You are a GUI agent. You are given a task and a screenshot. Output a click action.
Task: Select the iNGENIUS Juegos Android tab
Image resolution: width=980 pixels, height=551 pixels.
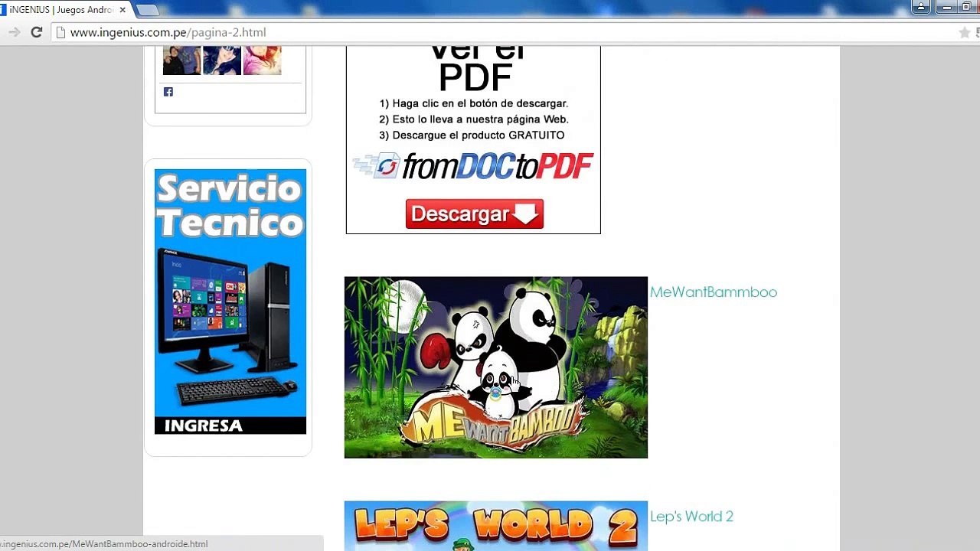pyautogui.click(x=61, y=10)
